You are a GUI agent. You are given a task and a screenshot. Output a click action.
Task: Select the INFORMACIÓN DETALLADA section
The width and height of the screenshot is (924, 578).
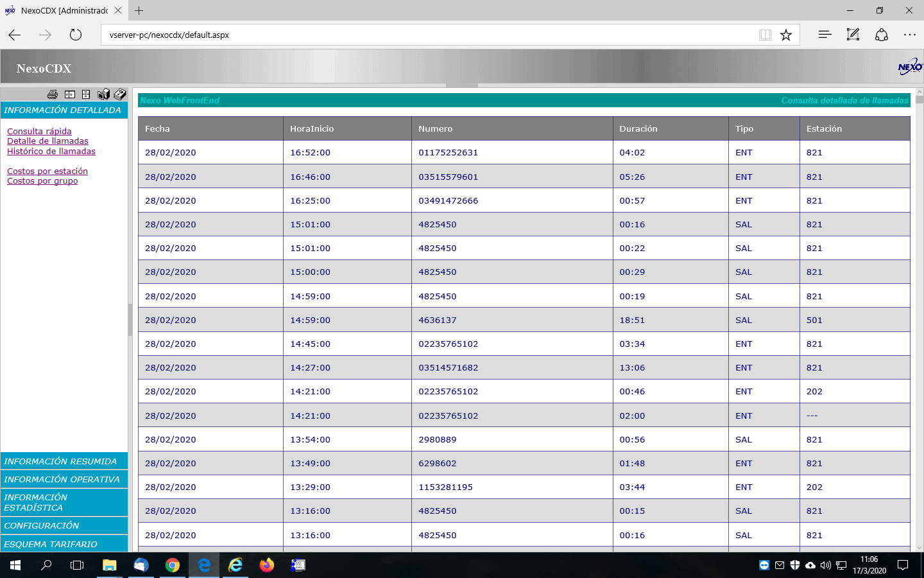pyautogui.click(x=64, y=110)
